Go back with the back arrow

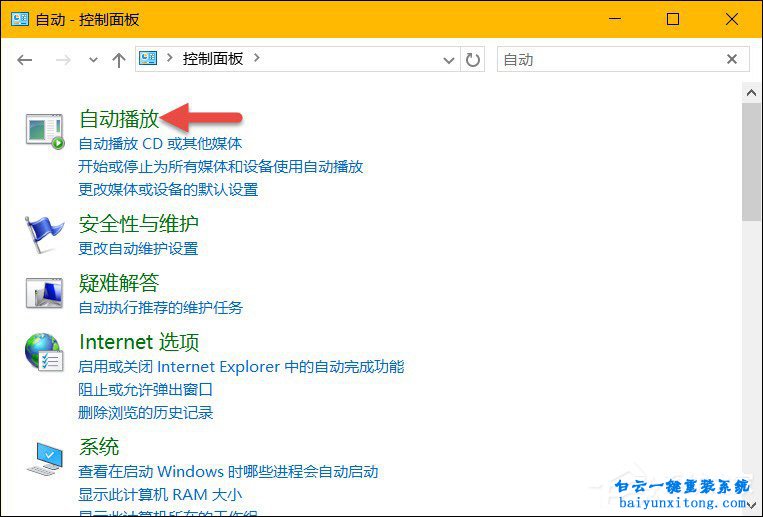point(24,60)
